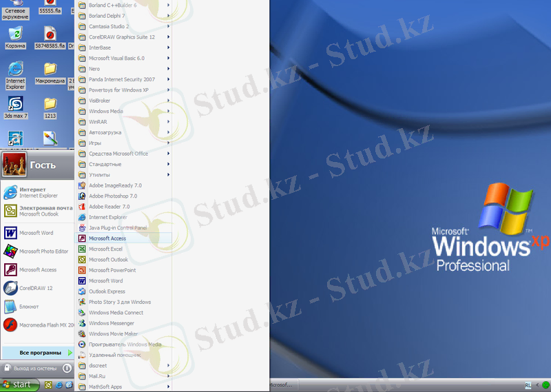The width and height of the screenshot is (551, 392).
Task: Click the Windows Media Player icon (Проигрыватель)
Action: pyautogui.click(x=82, y=344)
